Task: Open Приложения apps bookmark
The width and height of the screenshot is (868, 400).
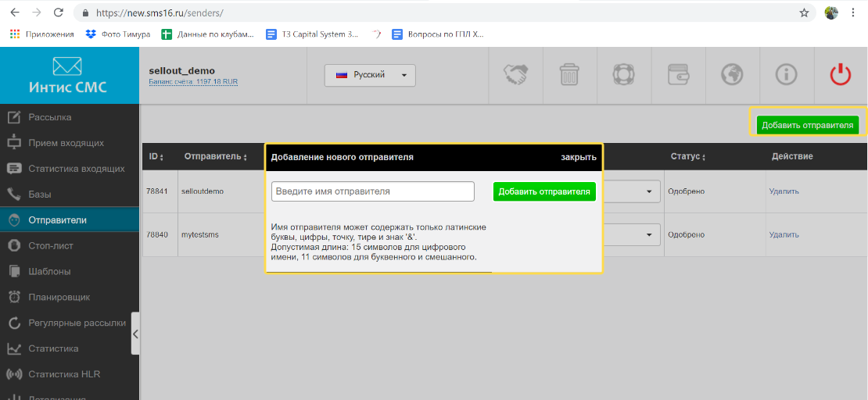Action: [42, 34]
